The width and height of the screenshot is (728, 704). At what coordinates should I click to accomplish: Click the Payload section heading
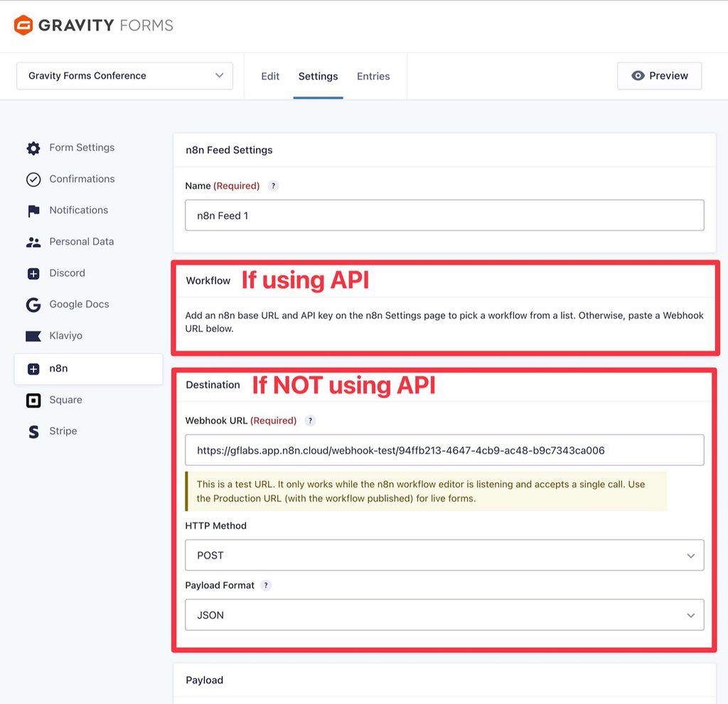[204, 681]
